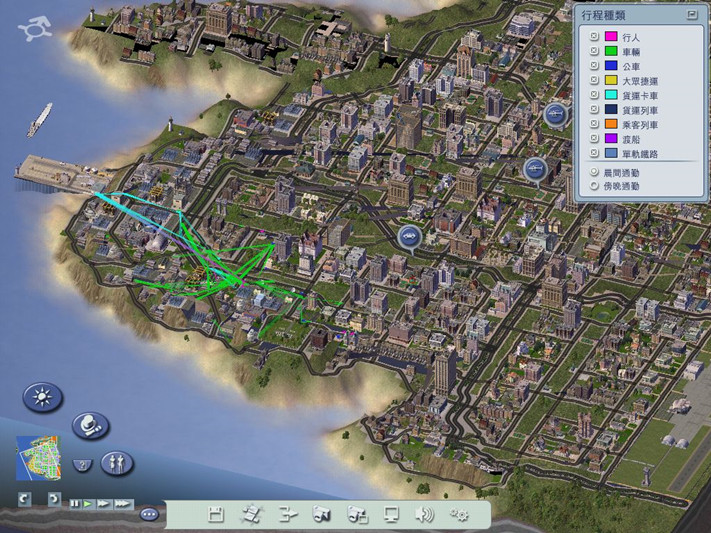
Task: Click the orange swatch for 乘客列車
Action: pyautogui.click(x=611, y=123)
